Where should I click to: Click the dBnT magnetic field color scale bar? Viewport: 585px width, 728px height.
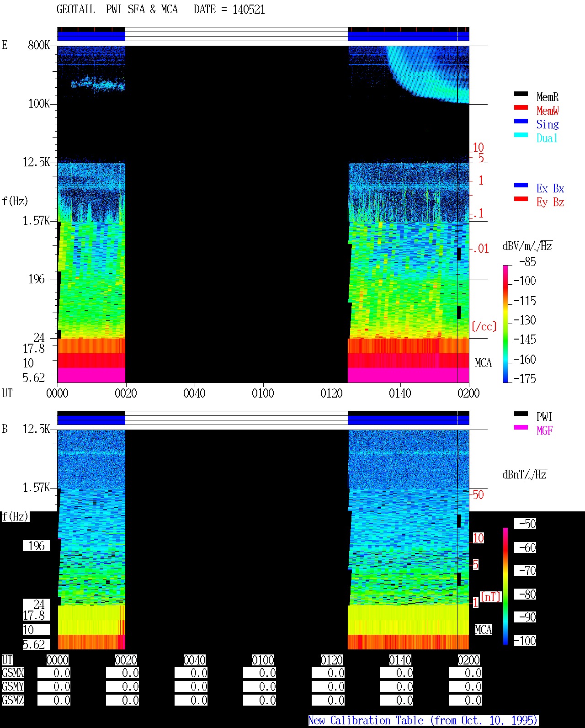[505, 586]
